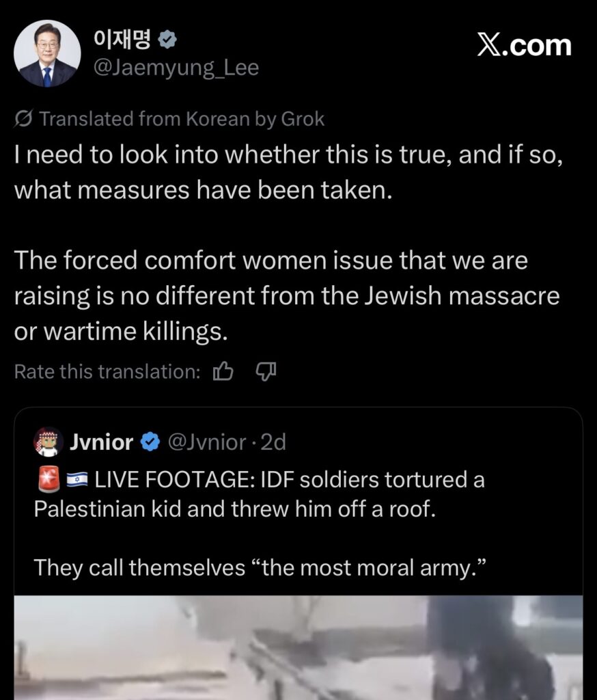Click the thumbs up translation rating icon
The image size is (597, 700).
click(x=223, y=371)
